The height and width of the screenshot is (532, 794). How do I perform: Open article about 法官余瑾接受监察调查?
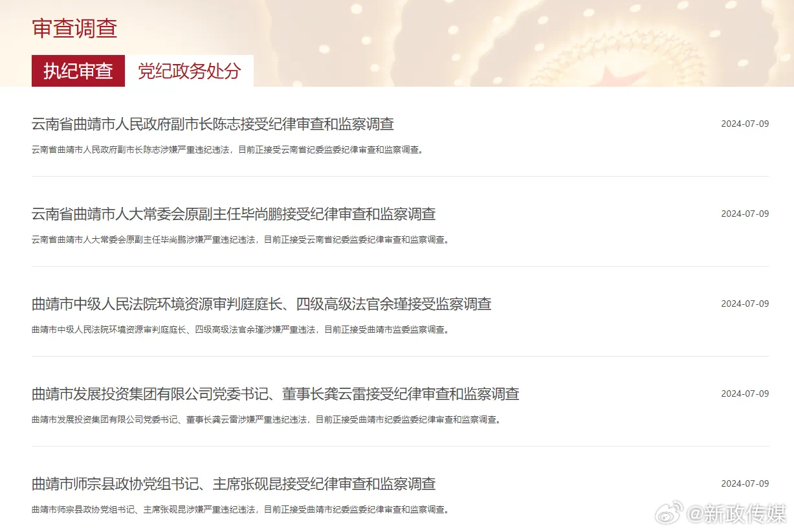point(261,304)
